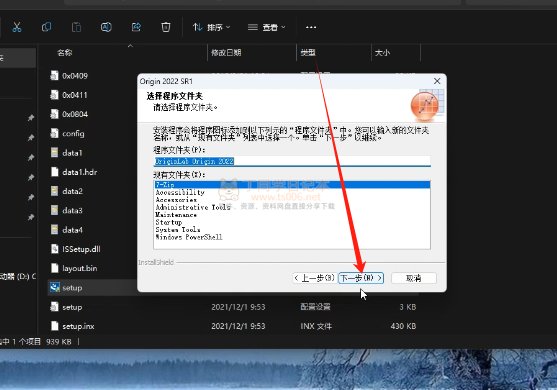Click the 程序文件夹 input field
The width and height of the screenshot is (557, 390).
point(292,161)
